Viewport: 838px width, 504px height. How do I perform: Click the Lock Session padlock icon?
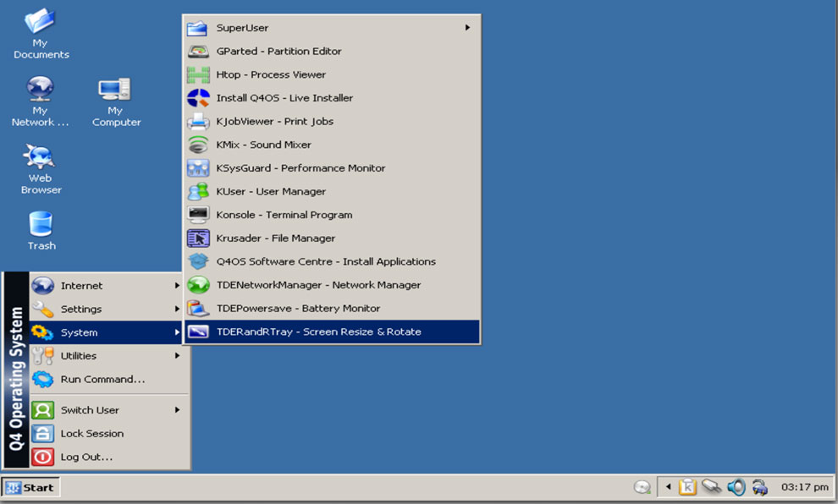tap(43, 434)
